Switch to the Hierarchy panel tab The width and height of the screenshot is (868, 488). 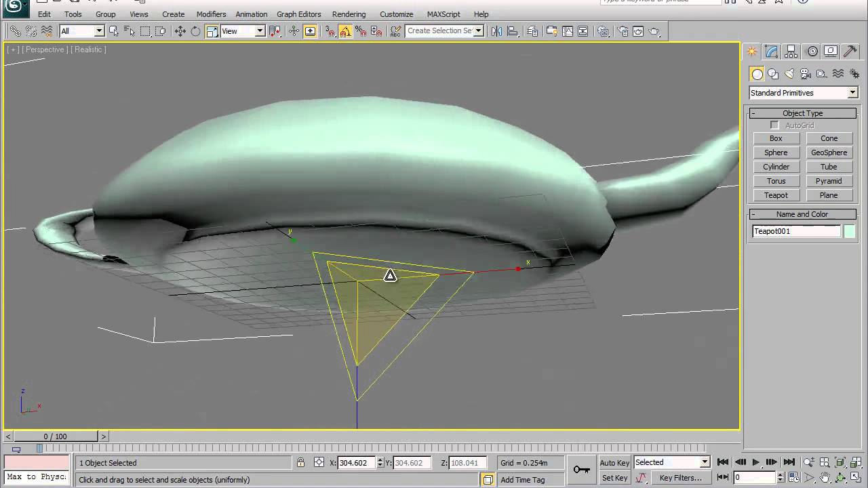(x=791, y=52)
